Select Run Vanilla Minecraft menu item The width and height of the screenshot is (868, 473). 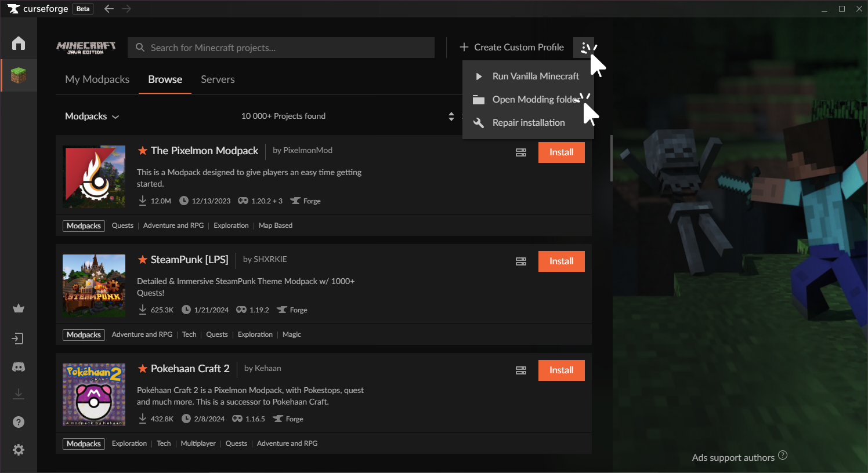click(528, 76)
